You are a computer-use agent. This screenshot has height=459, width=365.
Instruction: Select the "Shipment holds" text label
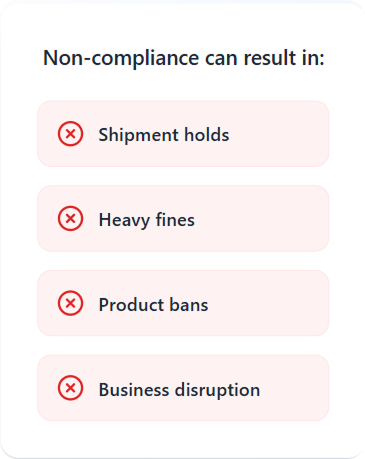(164, 135)
